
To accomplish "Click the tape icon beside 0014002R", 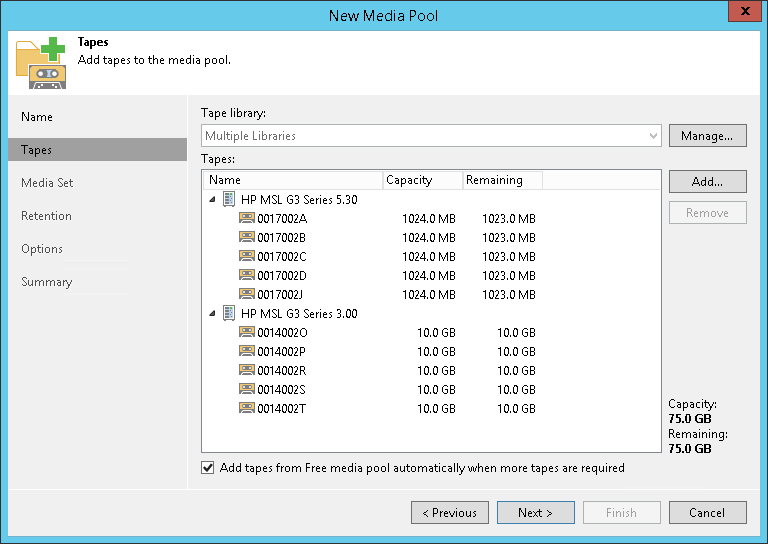I will click(x=247, y=370).
